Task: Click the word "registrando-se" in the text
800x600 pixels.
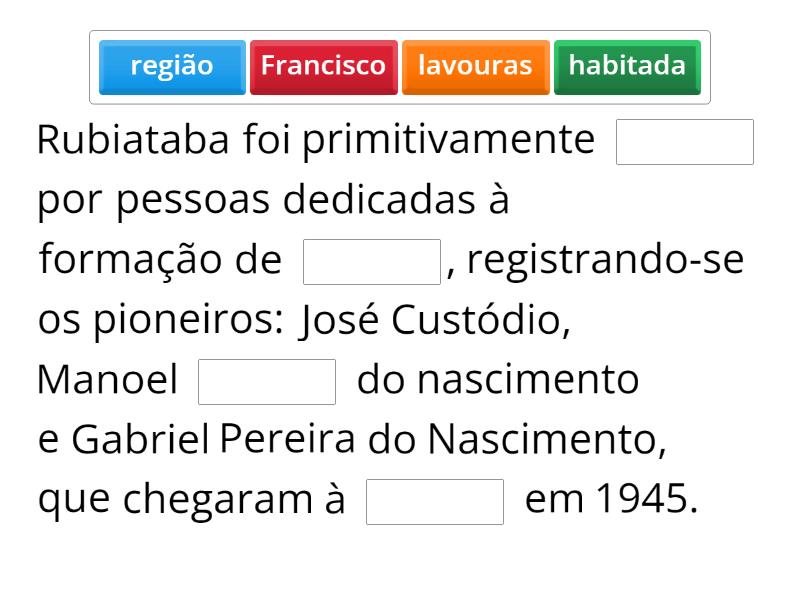Action: click(605, 261)
